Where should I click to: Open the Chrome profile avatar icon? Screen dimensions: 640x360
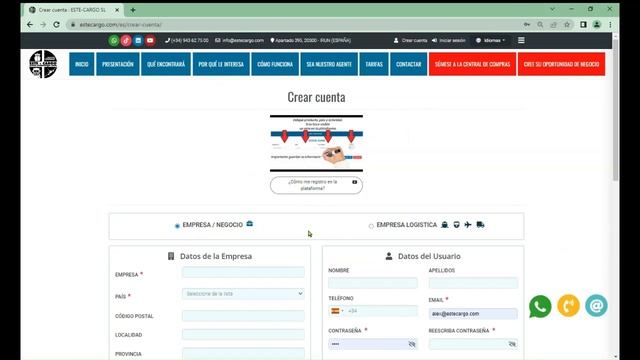tap(597, 24)
